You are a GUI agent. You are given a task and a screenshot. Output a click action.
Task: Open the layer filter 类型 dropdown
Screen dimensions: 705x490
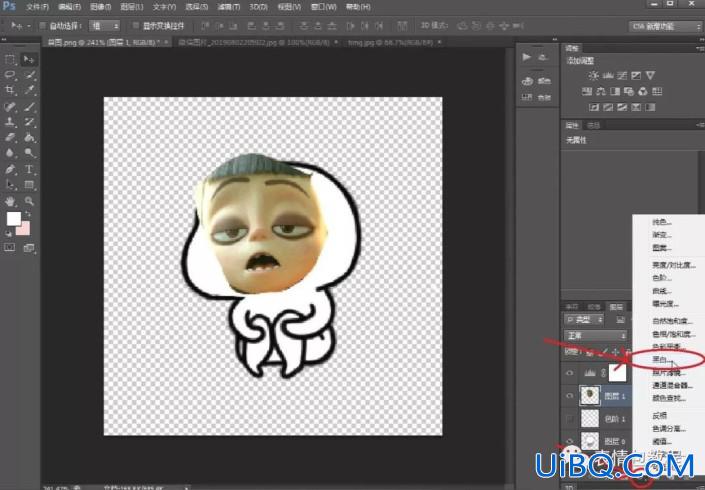pos(584,320)
